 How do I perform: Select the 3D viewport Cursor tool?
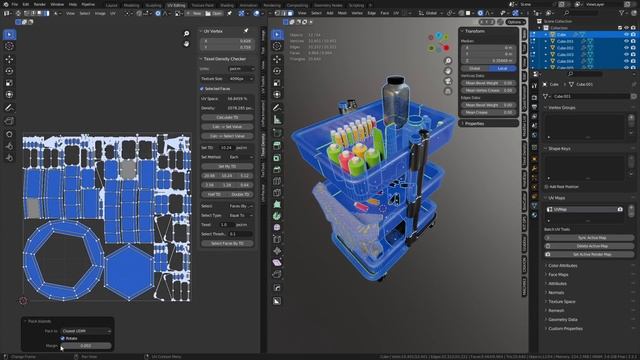click(x=277, y=47)
